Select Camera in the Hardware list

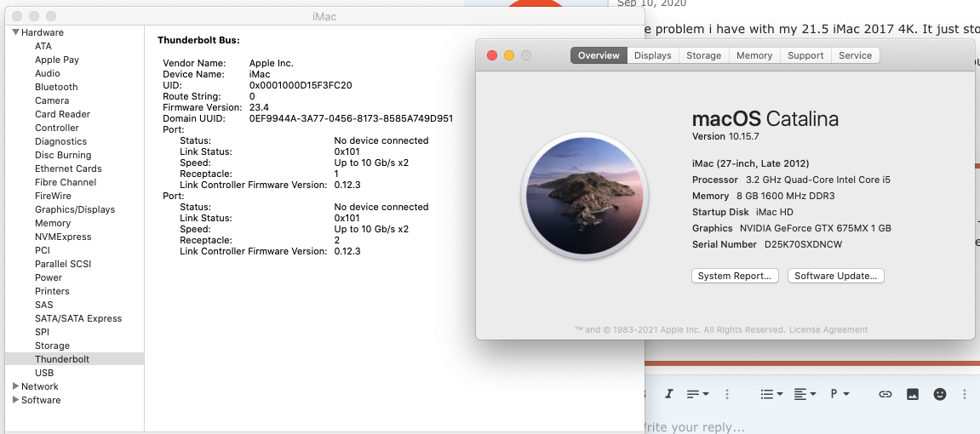52,100
